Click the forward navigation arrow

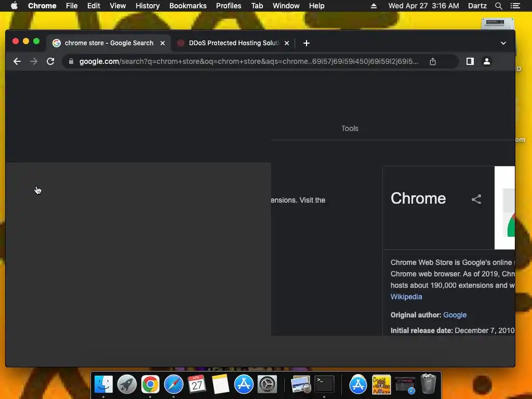pyautogui.click(x=34, y=61)
